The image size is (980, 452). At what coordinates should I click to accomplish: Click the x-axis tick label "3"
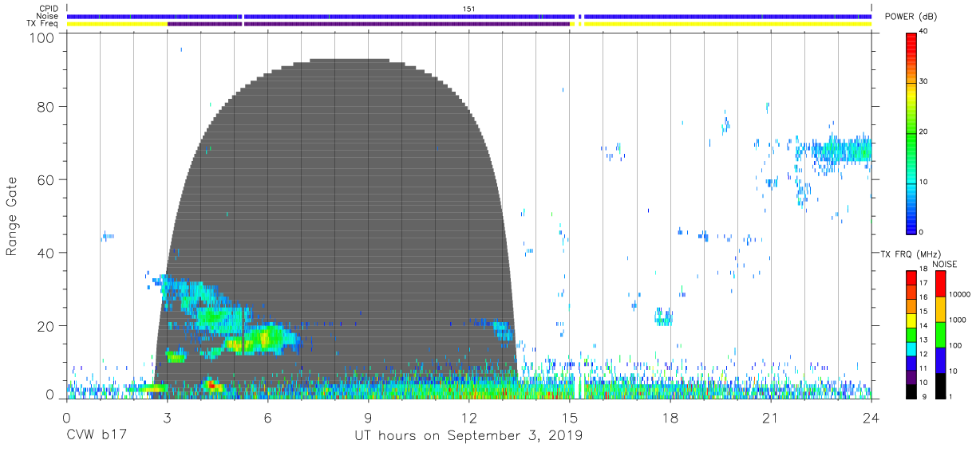(x=167, y=418)
